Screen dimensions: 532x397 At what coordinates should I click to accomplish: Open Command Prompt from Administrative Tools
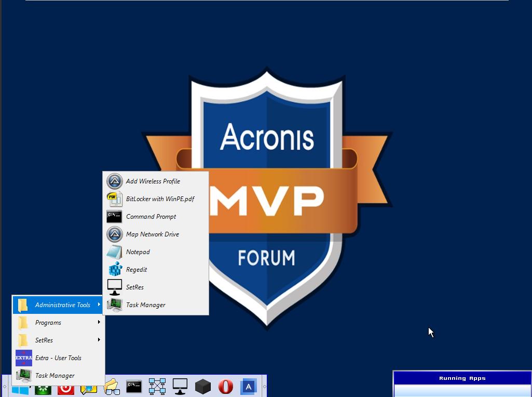[151, 217]
